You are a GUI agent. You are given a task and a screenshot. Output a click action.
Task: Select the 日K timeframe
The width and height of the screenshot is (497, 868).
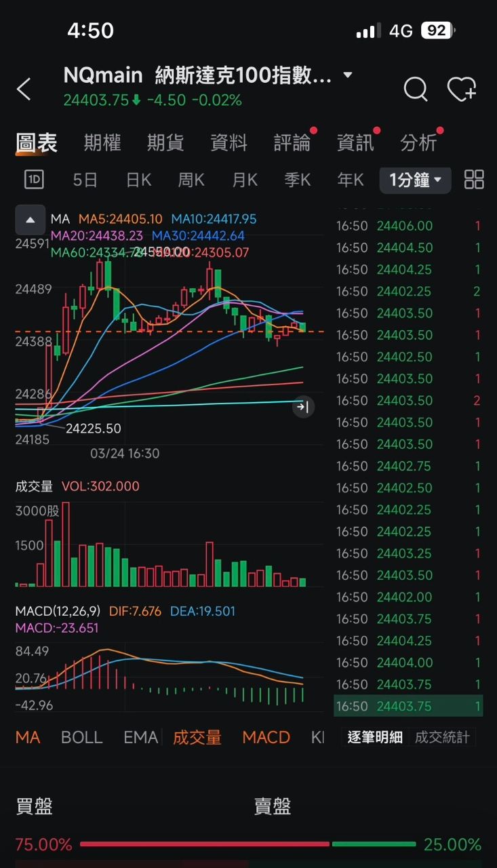pos(139,180)
